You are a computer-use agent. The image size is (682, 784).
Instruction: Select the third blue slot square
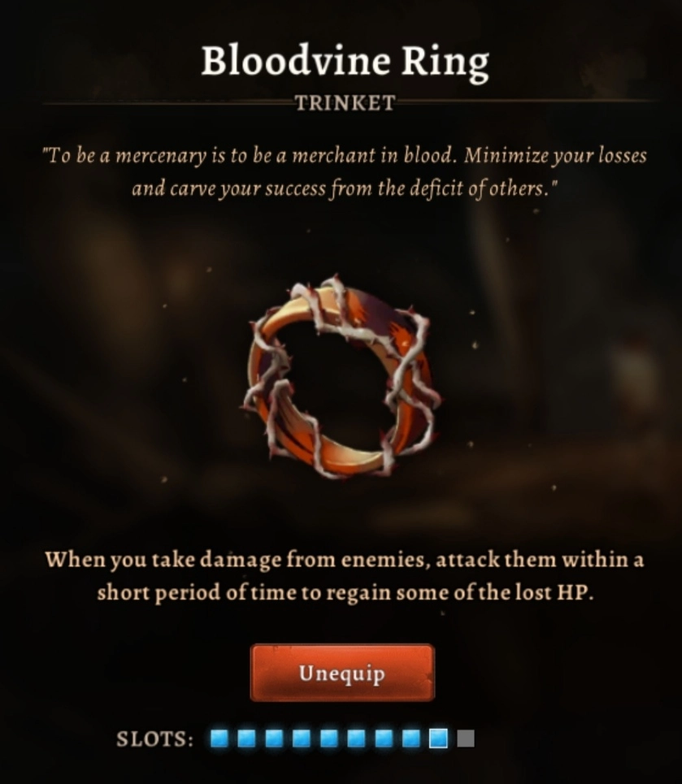click(x=274, y=738)
